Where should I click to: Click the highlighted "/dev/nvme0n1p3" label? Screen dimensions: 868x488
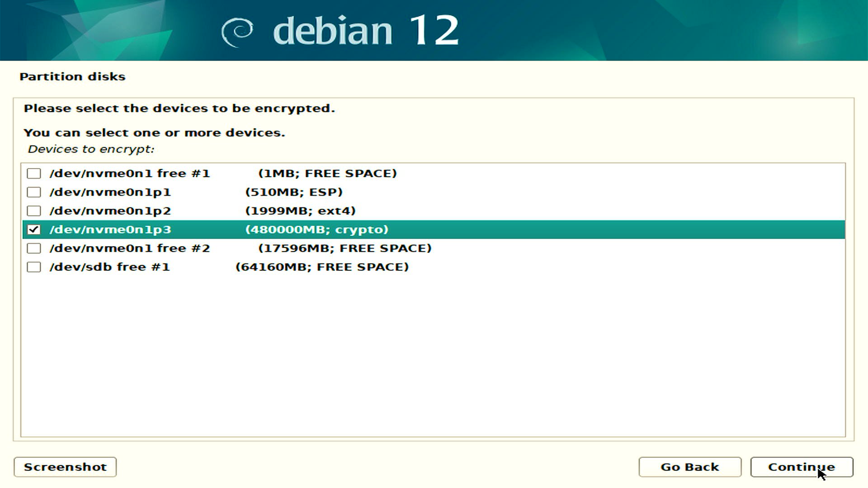tap(110, 230)
